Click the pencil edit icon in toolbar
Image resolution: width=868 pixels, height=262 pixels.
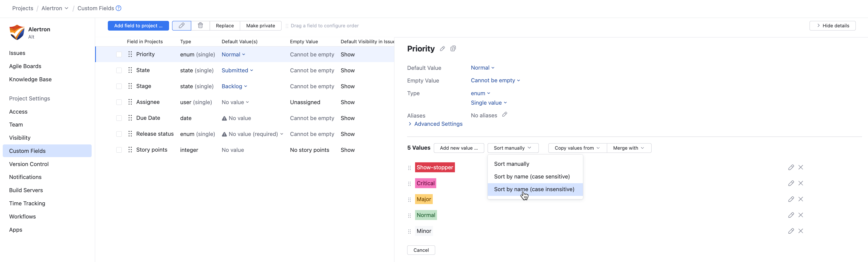click(x=182, y=26)
